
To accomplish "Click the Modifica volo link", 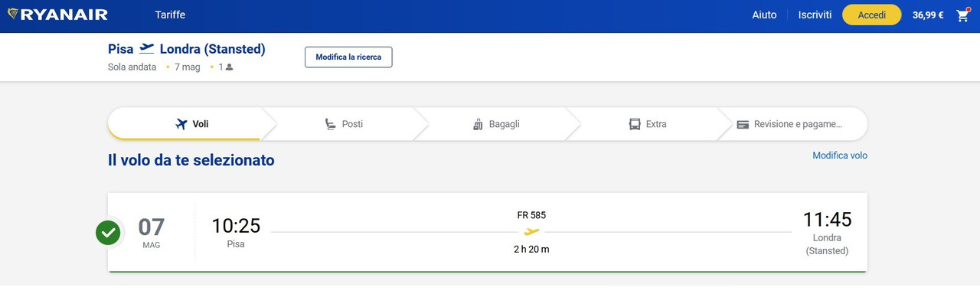I will point(840,155).
